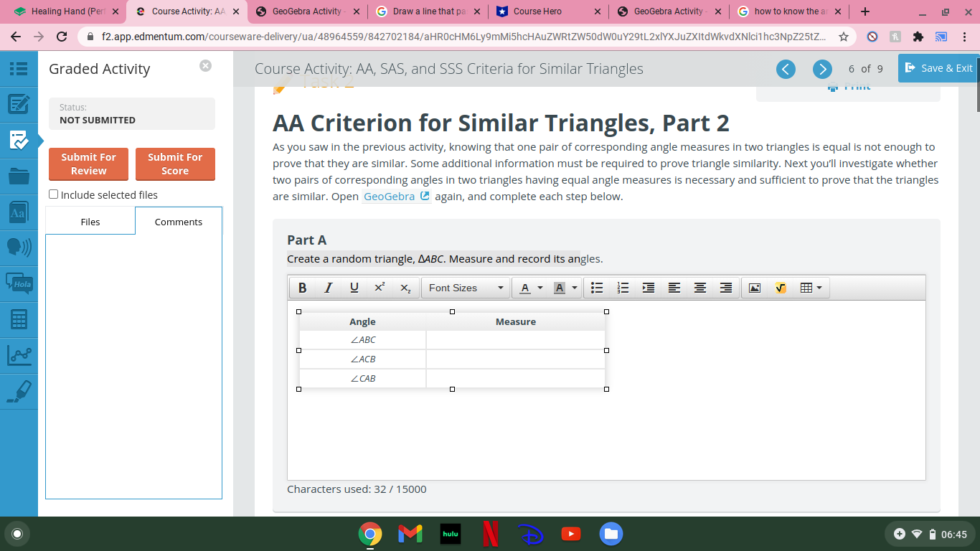Screen dimensions: 980x551
Task: Activate the text-to-speech sidebar tool
Action: click(x=19, y=248)
